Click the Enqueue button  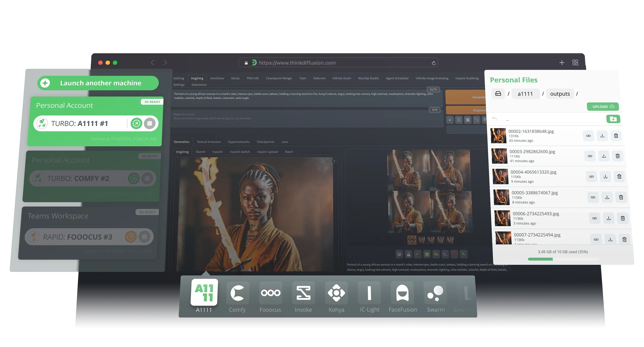tap(466, 110)
